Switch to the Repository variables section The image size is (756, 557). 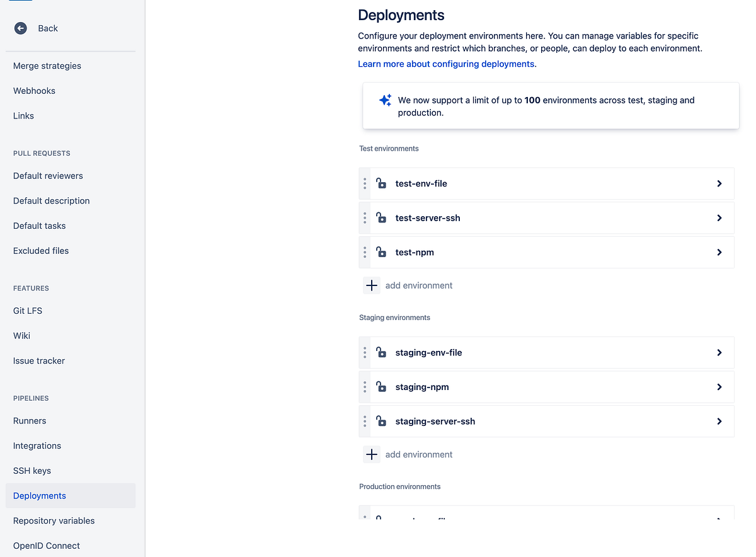54,520
